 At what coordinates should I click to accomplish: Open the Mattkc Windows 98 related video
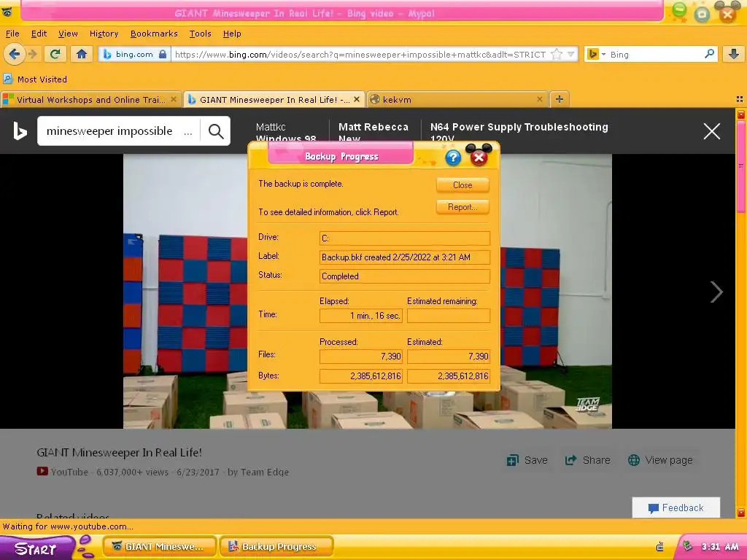pyautogui.click(x=286, y=133)
